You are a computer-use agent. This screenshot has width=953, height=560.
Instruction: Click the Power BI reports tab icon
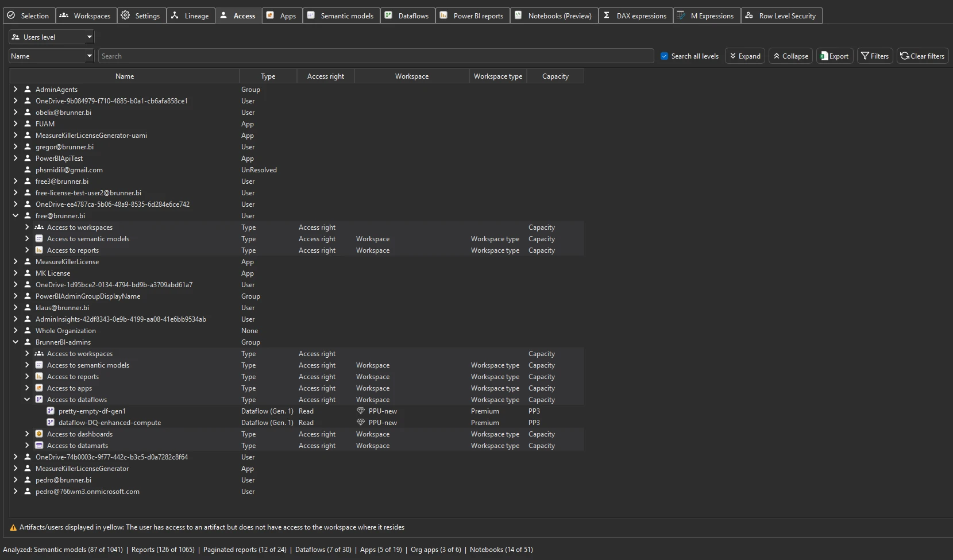tap(443, 16)
